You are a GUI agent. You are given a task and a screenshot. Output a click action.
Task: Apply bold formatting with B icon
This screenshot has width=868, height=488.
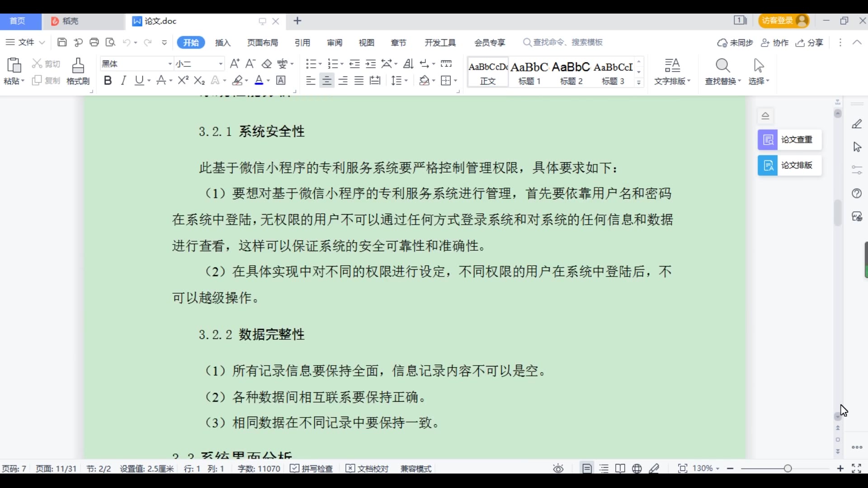[x=108, y=80]
